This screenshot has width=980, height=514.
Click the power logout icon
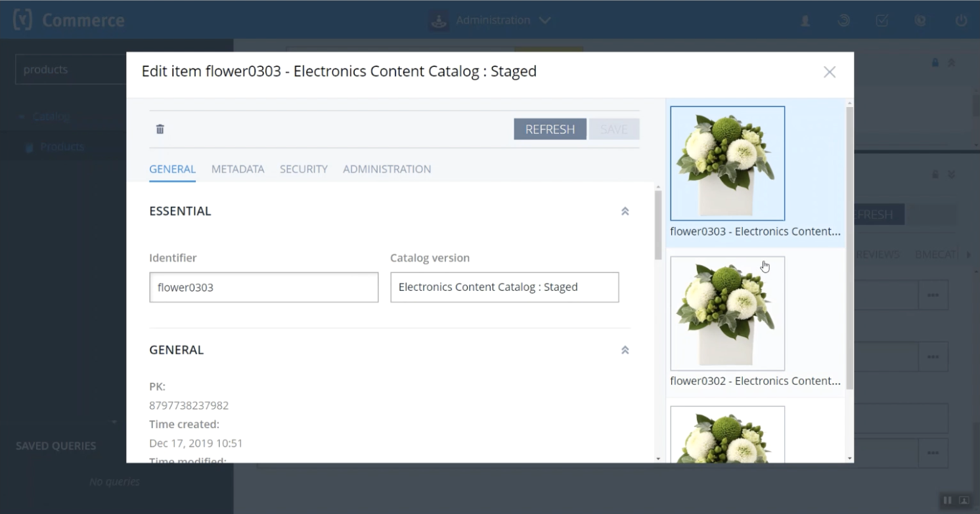(x=961, y=21)
